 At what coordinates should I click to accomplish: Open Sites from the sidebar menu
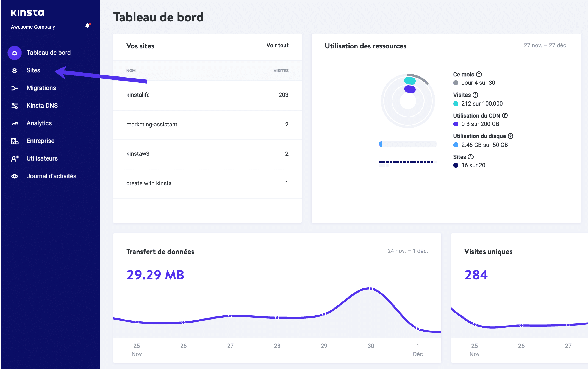pyautogui.click(x=33, y=70)
